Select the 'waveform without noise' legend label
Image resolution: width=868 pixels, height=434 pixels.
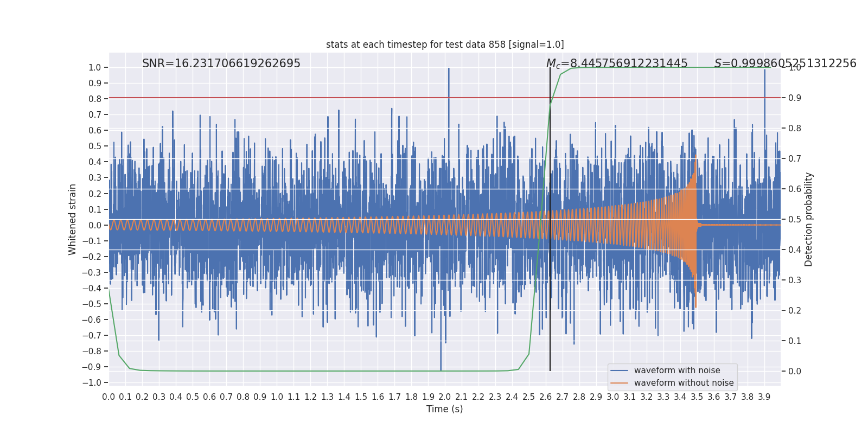point(684,383)
